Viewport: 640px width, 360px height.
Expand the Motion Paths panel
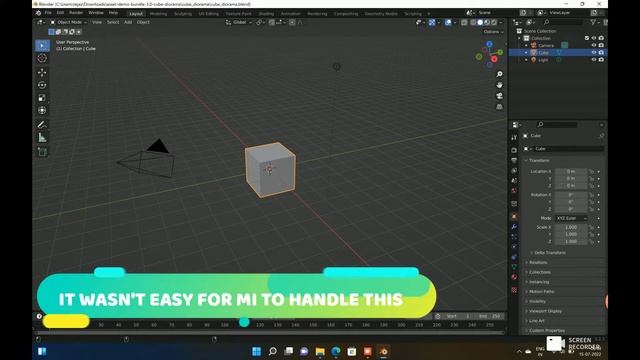click(x=540, y=292)
